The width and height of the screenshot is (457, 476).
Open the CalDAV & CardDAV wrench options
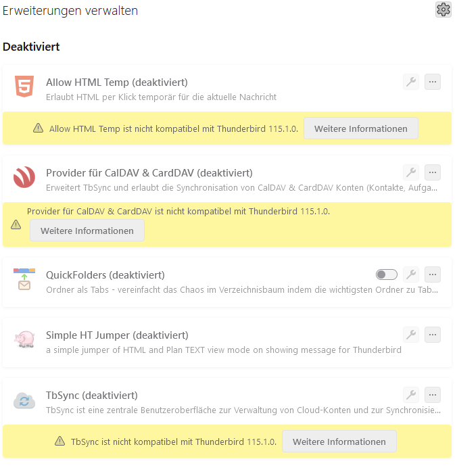[411, 172]
